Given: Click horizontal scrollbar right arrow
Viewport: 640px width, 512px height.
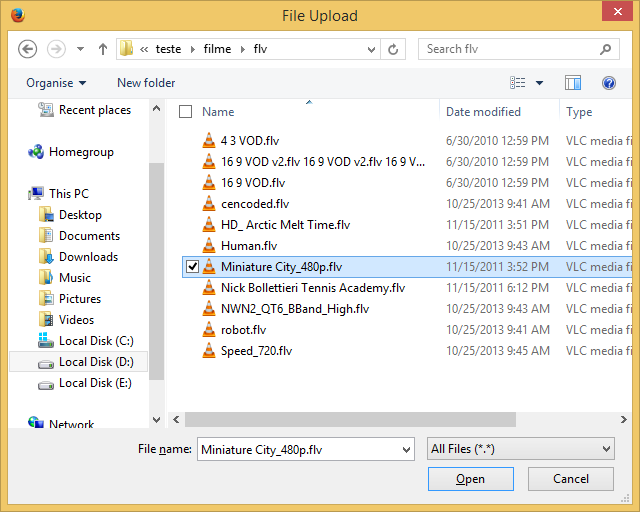Looking at the screenshot, I should tap(623, 420).
